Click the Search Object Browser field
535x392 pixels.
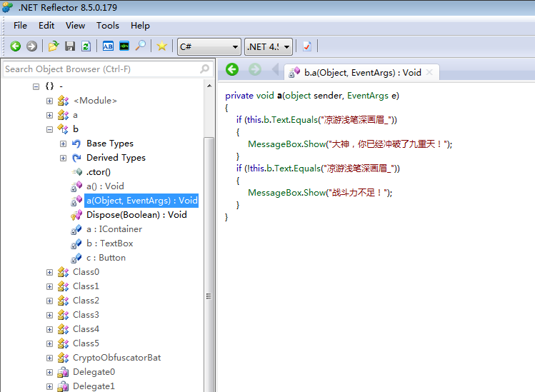pos(100,69)
